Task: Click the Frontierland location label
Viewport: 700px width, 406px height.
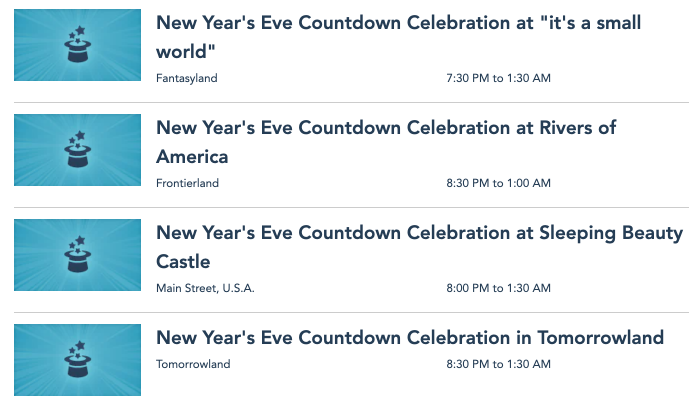Action: 188,183
